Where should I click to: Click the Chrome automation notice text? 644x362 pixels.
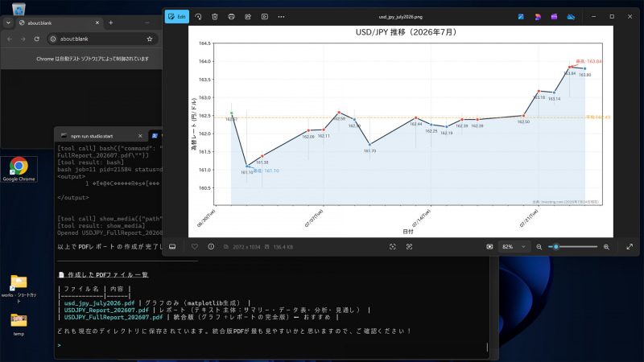[93, 59]
